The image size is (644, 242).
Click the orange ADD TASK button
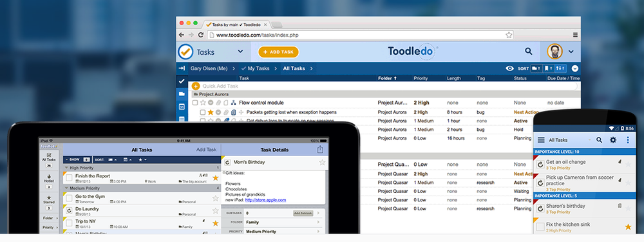click(278, 52)
